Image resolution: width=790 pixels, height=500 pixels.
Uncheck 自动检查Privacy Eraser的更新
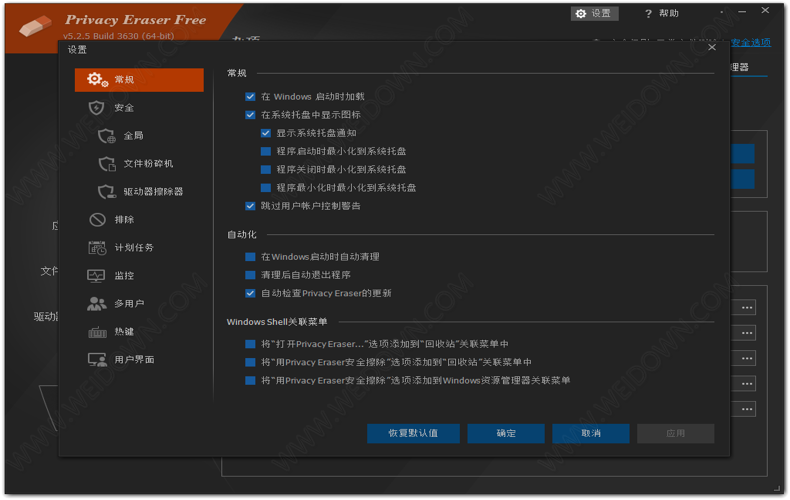[x=250, y=293]
